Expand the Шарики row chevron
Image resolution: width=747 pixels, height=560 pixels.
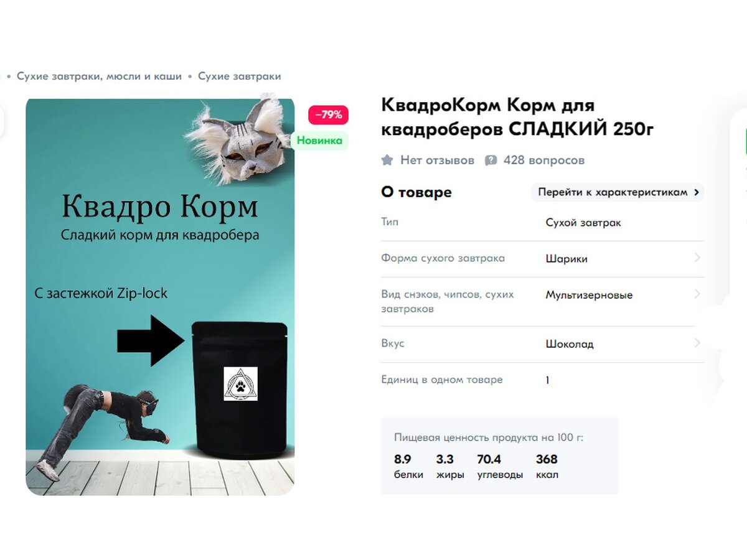(x=697, y=258)
